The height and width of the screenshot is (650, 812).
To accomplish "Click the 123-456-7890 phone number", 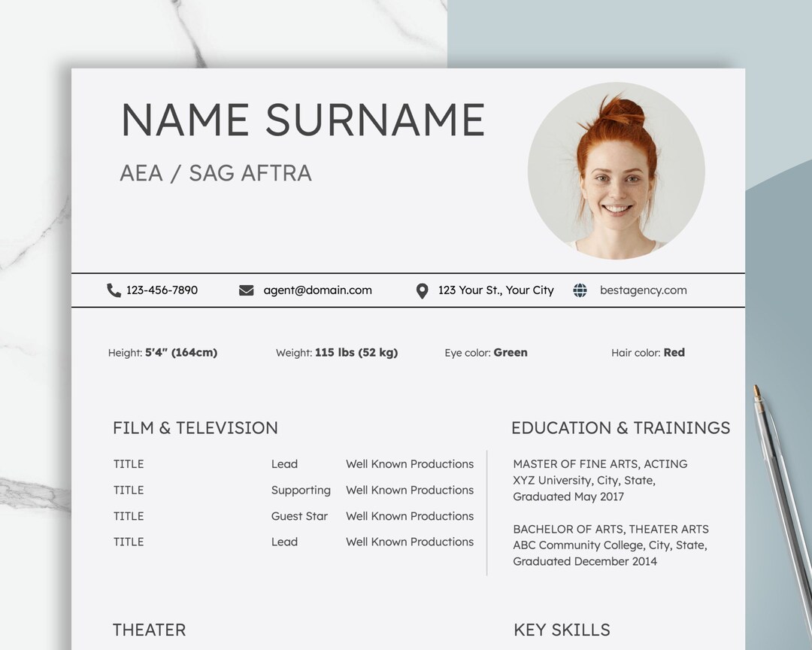I will click(162, 290).
